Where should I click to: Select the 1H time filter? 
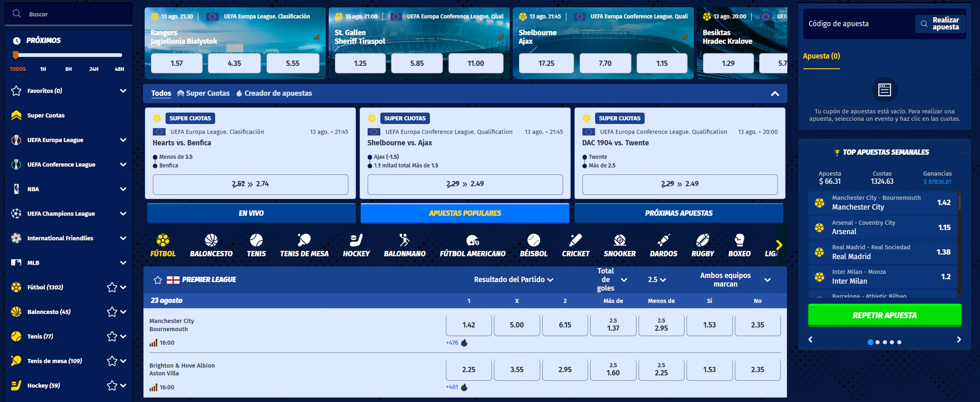43,69
